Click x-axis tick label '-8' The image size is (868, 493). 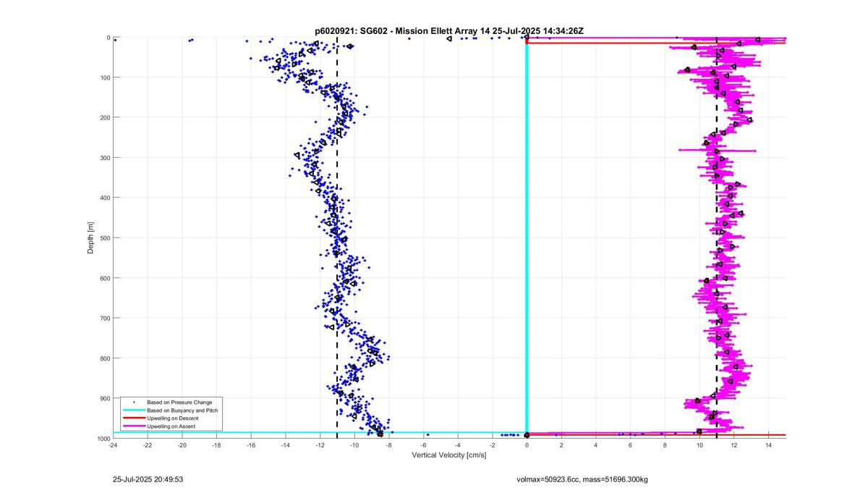coord(388,445)
